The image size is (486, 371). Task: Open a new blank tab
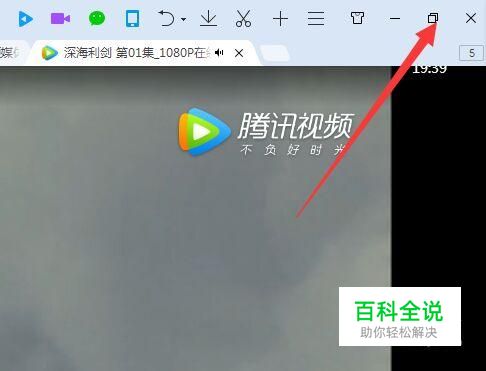(274, 53)
